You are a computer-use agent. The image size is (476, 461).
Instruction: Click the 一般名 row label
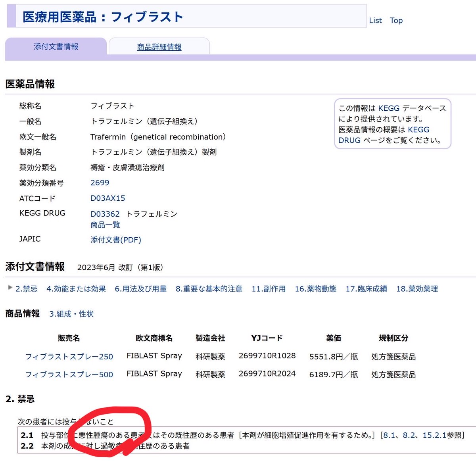click(30, 121)
